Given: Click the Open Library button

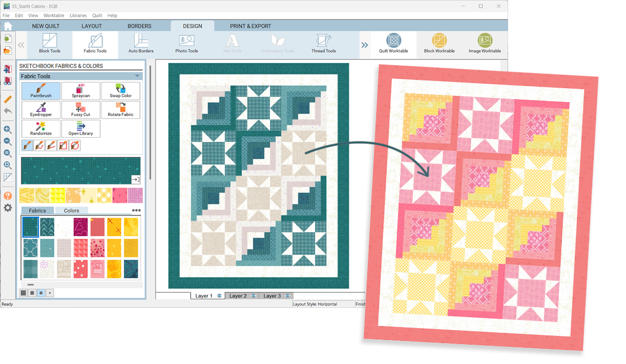Looking at the screenshot, I should pyautogui.click(x=81, y=128).
